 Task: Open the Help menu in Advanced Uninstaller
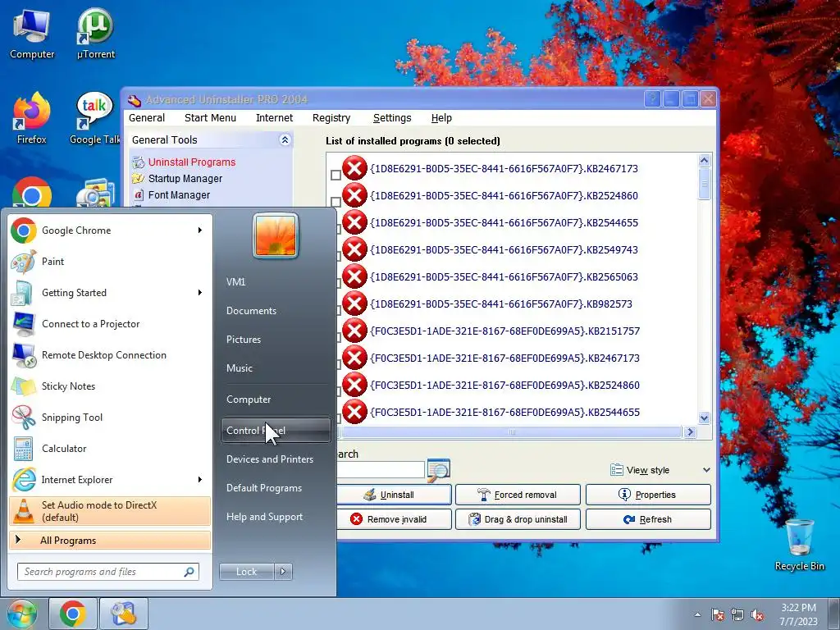(441, 118)
